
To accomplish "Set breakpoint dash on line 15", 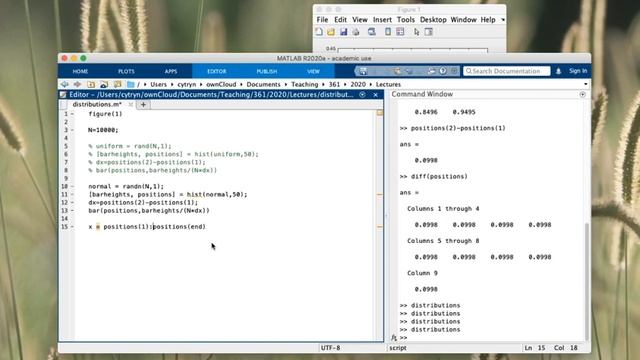I will pos(73,227).
